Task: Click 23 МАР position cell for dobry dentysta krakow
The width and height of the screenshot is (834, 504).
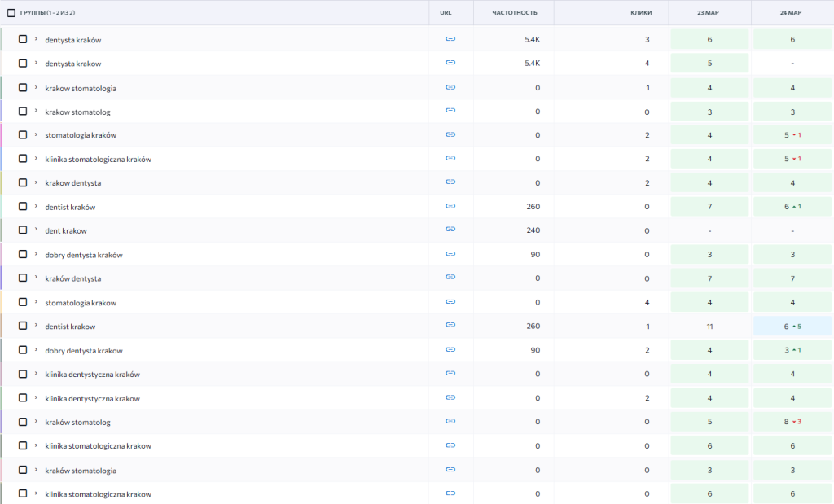Action: tap(709, 350)
